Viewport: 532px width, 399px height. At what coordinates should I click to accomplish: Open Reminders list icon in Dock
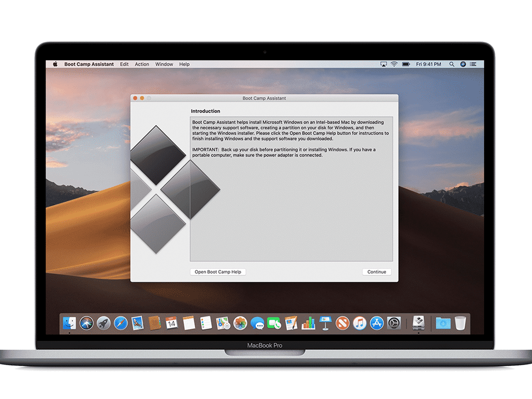tap(206, 323)
